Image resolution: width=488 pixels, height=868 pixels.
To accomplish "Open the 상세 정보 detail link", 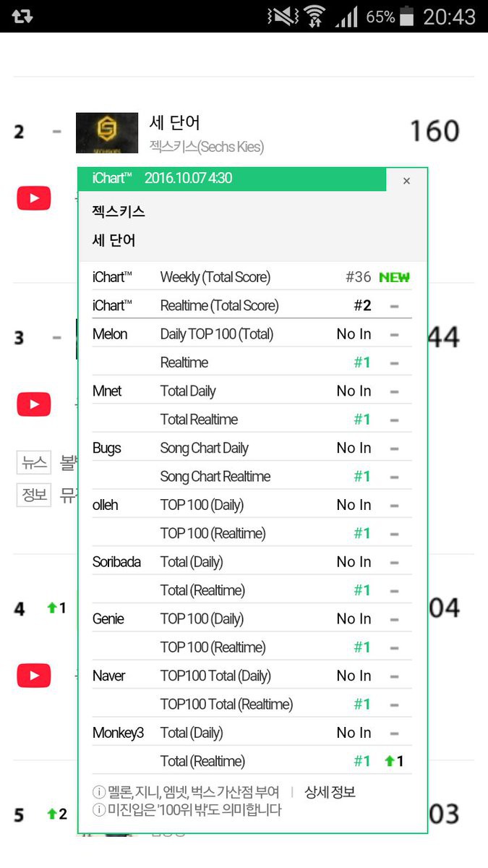I will [330, 792].
